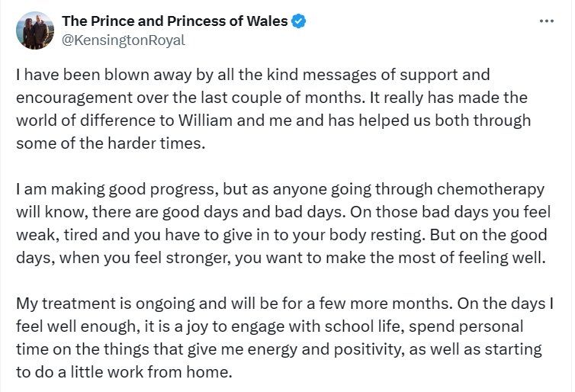
Task: Click "The Prince and Princess of Wales" name
Action: point(175,21)
